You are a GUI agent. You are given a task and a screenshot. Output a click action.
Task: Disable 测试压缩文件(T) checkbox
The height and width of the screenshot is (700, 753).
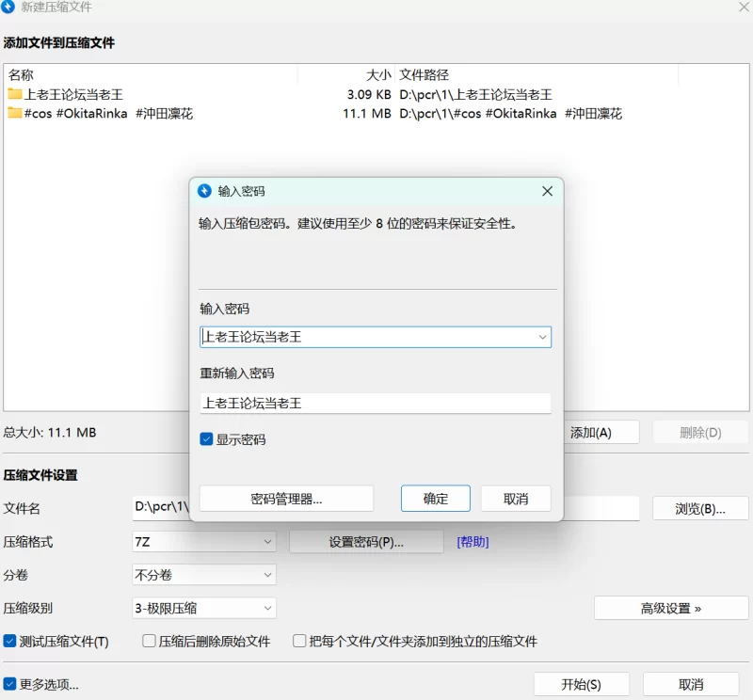10,642
